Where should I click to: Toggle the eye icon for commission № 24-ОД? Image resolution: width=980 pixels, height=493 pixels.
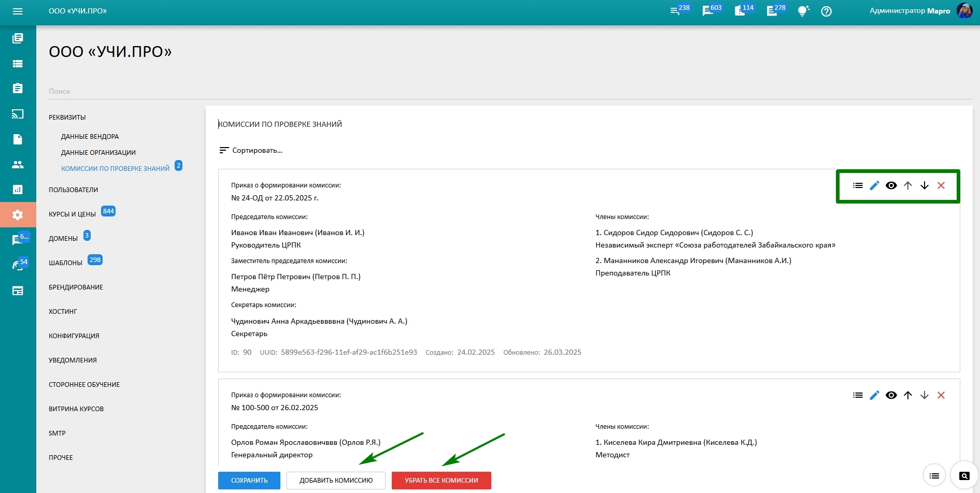coord(891,185)
